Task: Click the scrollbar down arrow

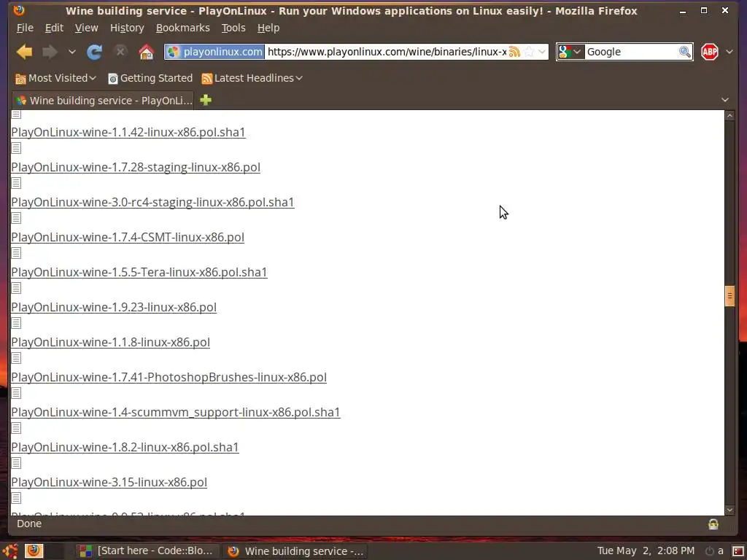Action: click(729, 510)
